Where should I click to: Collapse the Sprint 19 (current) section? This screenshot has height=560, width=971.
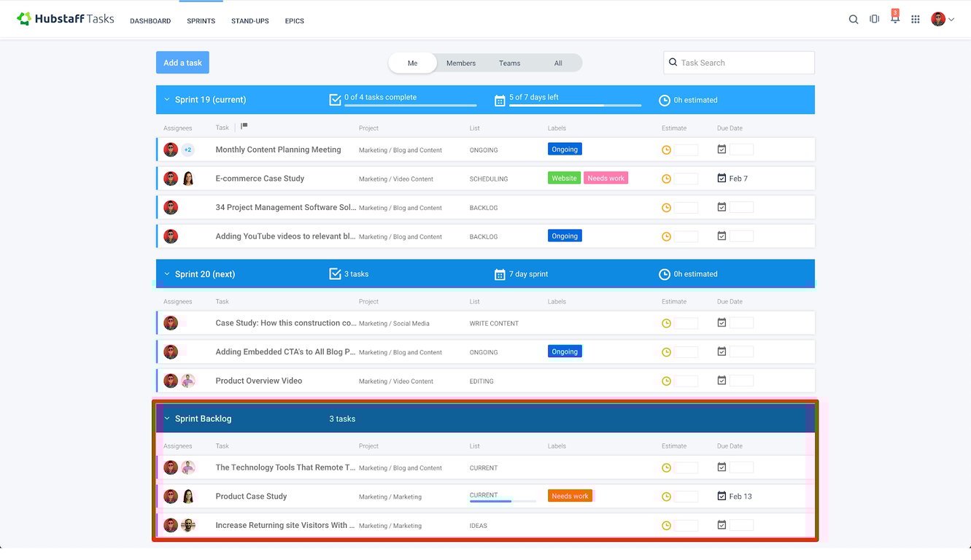[x=167, y=100]
